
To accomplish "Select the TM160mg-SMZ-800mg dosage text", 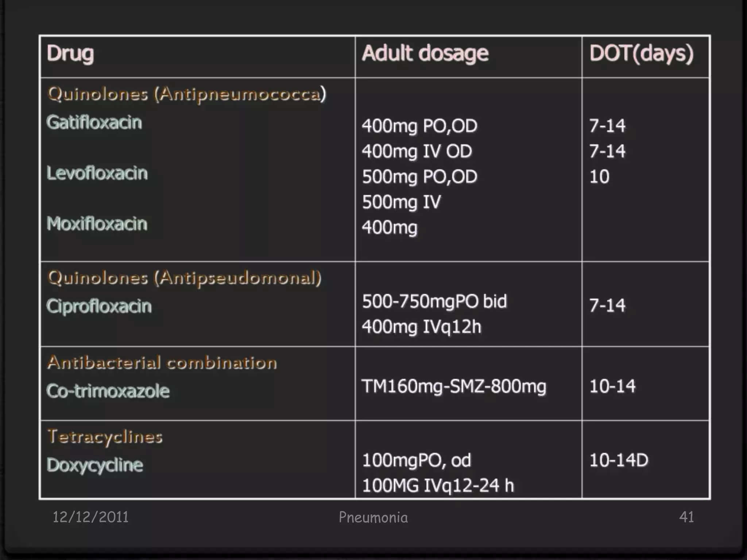I will (454, 386).
